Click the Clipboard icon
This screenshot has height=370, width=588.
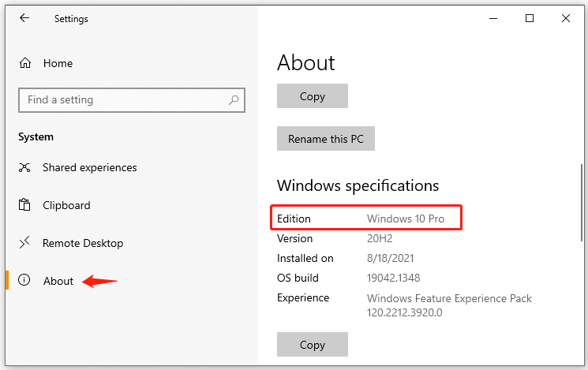[x=24, y=204]
